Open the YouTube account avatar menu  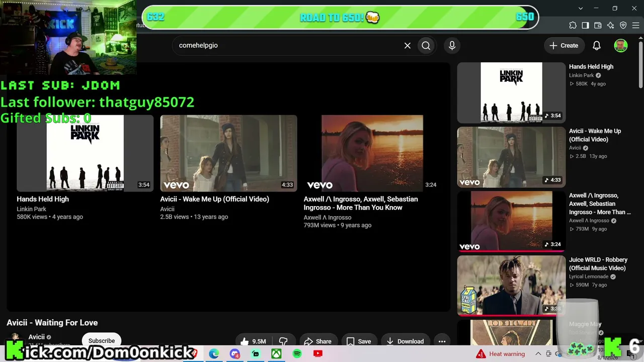tap(621, 46)
